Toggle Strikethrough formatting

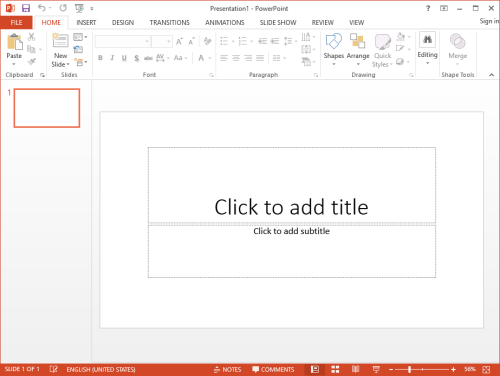148,58
